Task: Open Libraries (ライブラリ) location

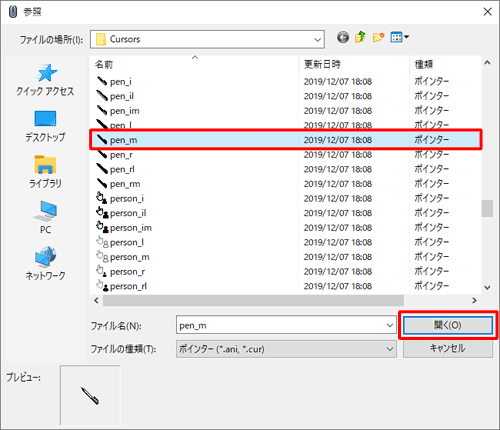Action: [x=45, y=172]
